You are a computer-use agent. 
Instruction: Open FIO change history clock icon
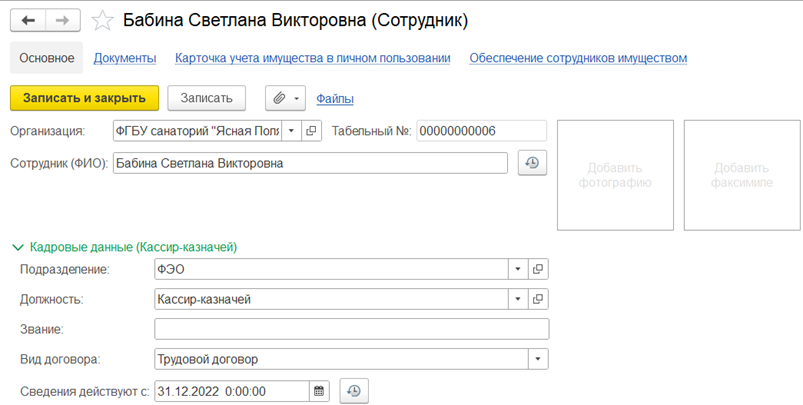[532, 163]
